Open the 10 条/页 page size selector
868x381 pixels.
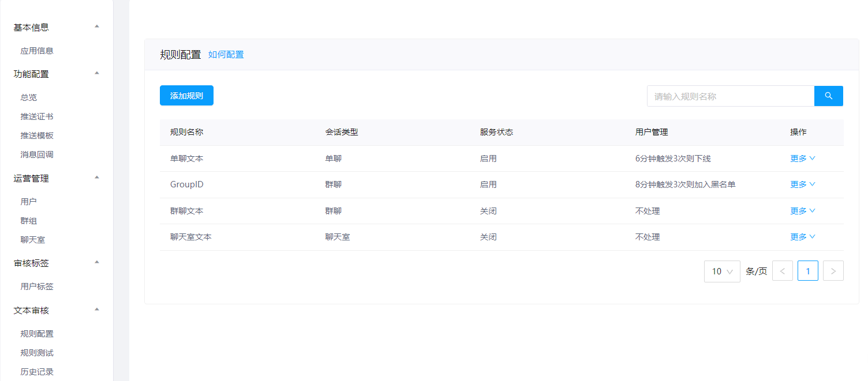pyautogui.click(x=721, y=271)
